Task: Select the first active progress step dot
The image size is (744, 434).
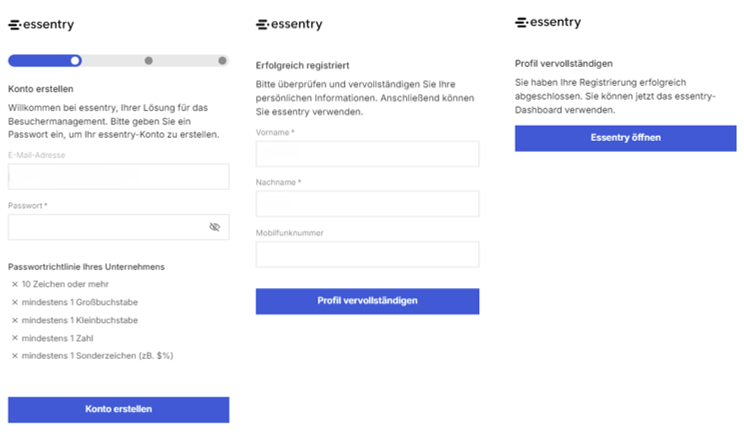Action: click(75, 61)
